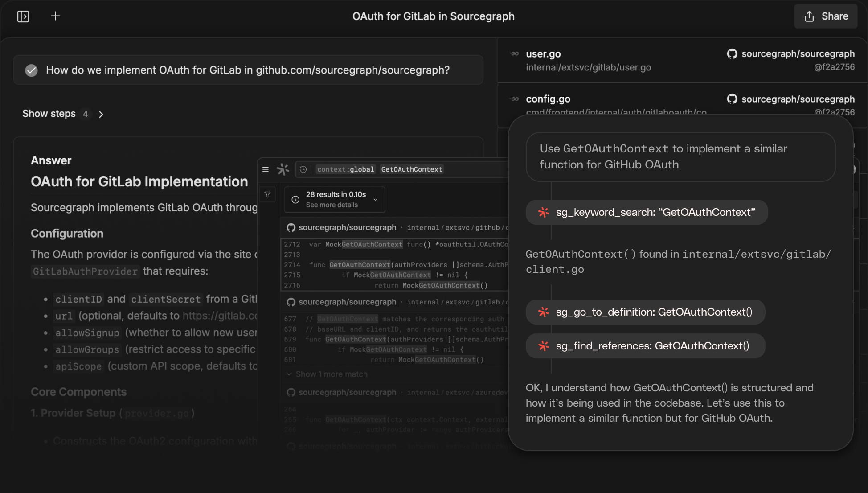
Task: Expand the 28 results details dropdown
Action: (375, 200)
